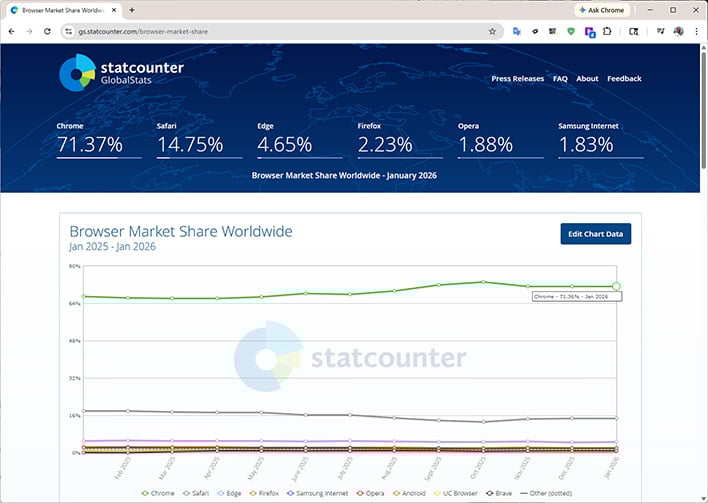708x503 pixels.
Task: Open Press Releases link
Action: pyautogui.click(x=517, y=79)
